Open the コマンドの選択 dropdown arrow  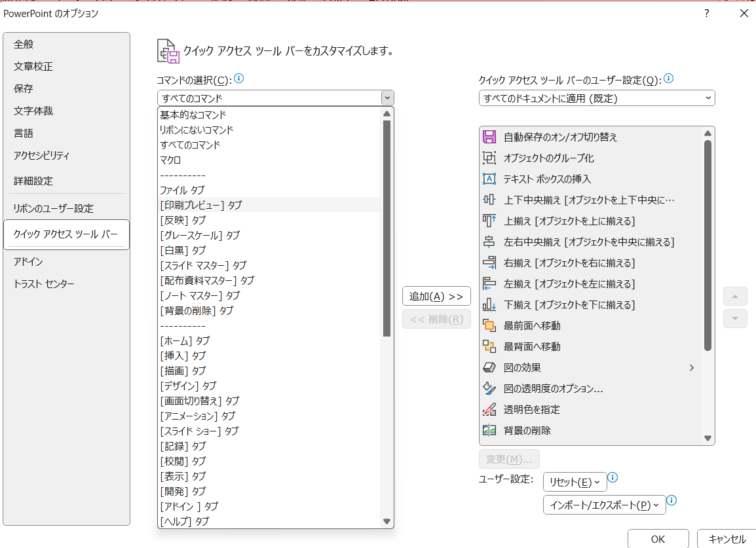tap(387, 98)
